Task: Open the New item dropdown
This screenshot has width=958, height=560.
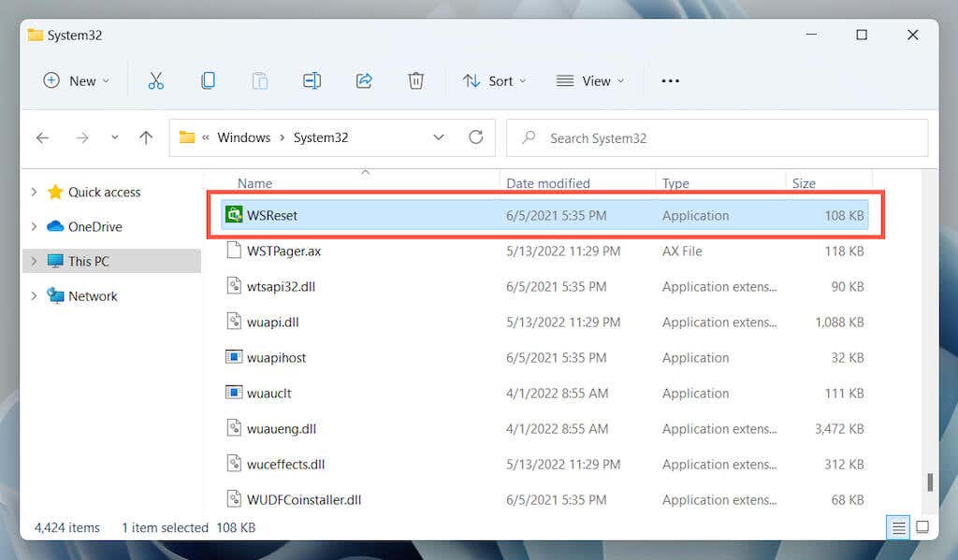Action: tap(77, 80)
